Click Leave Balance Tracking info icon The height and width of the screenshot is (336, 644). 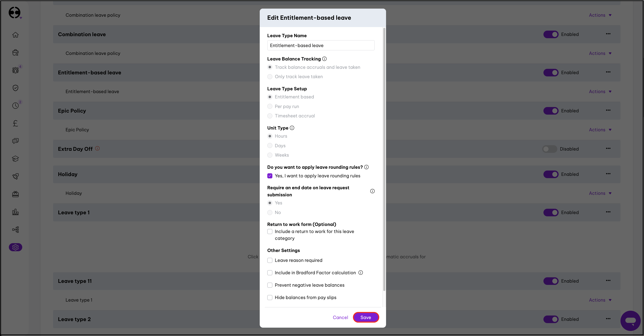pyautogui.click(x=324, y=59)
